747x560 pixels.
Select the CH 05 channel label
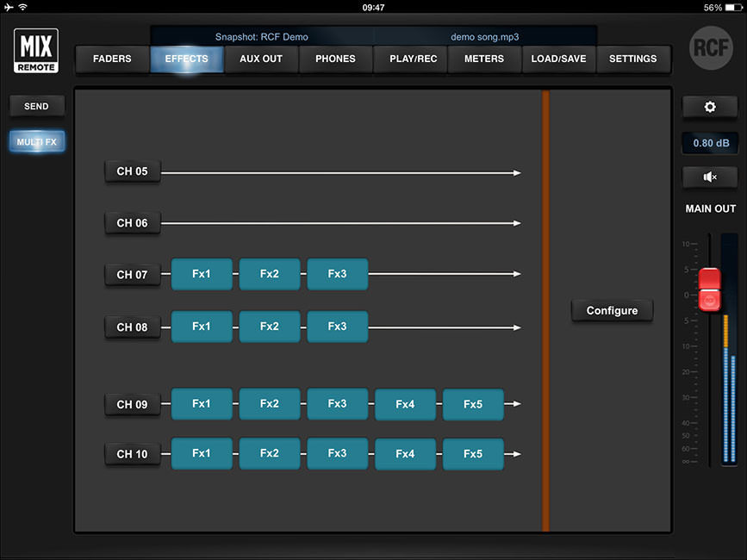point(132,171)
